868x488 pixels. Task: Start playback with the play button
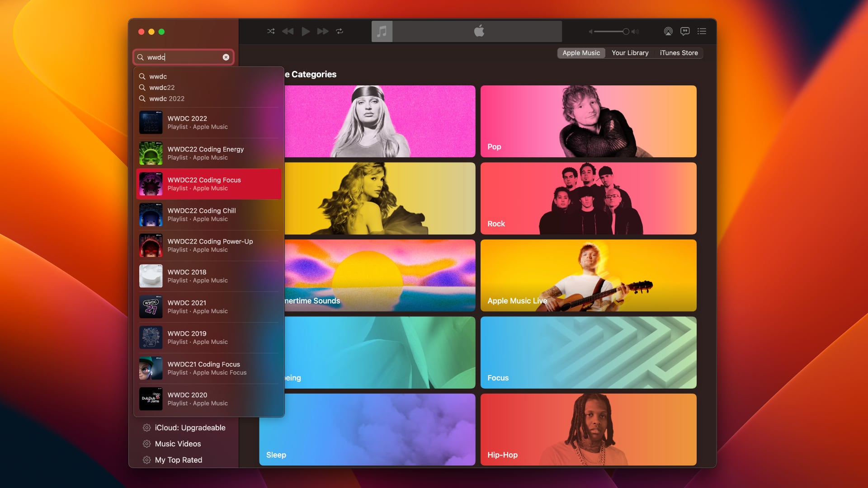(x=306, y=31)
